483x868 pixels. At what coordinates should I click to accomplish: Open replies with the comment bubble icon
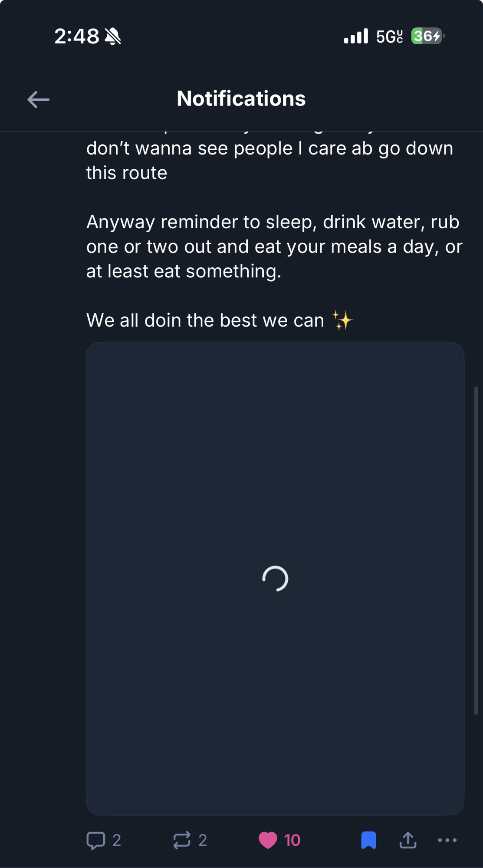click(x=96, y=840)
